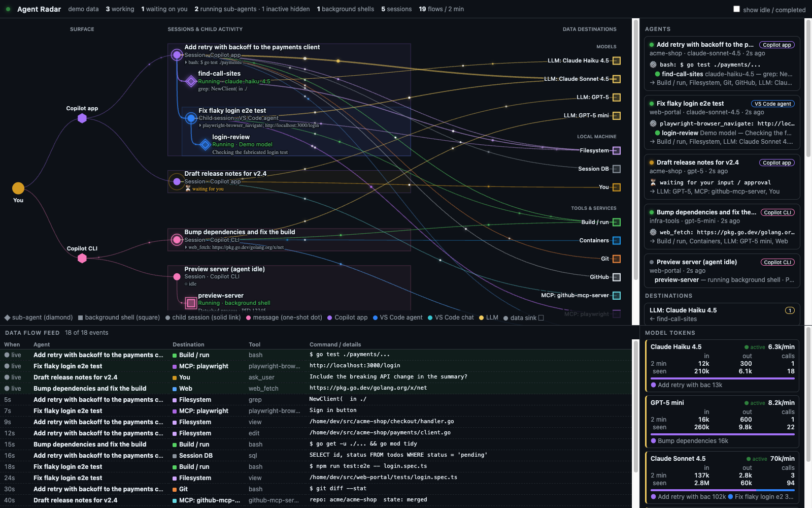The width and height of the screenshot is (812, 508).
Task: Click the Copilot CLI badge on Preview server
Action: coord(777,263)
